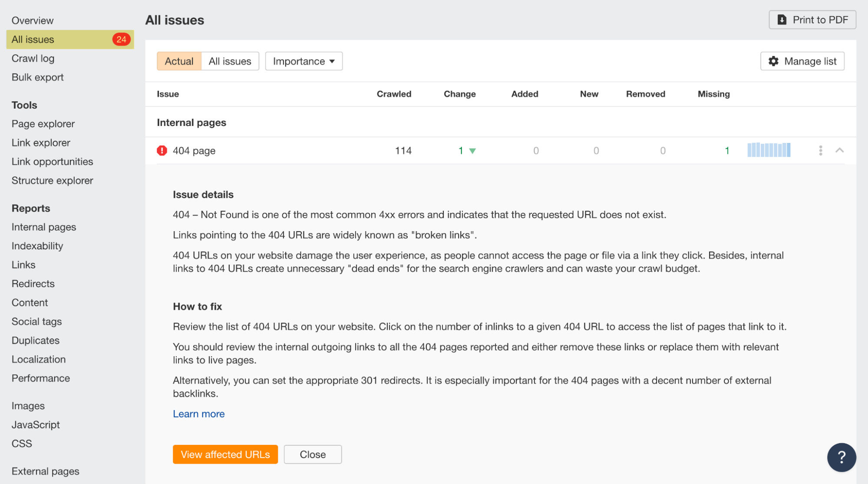Toggle the All issues filter
Image resolution: width=868 pixels, height=484 pixels.
(x=230, y=61)
